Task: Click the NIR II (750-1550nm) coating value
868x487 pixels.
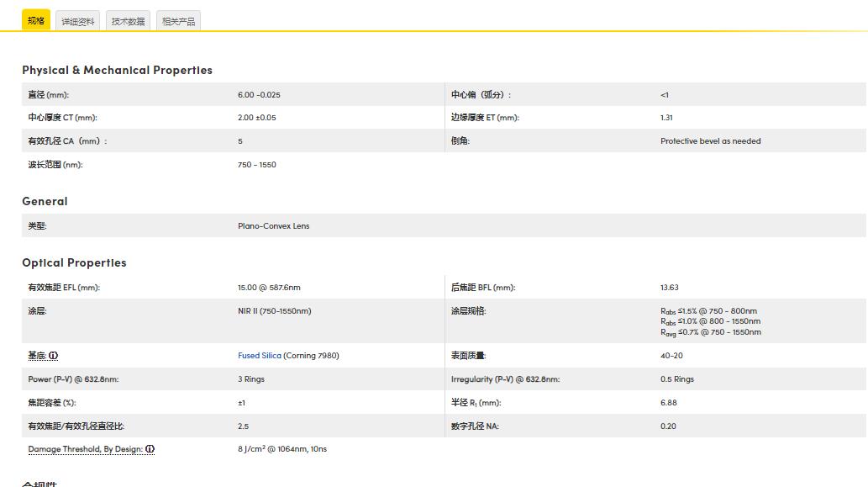Action: [274, 311]
